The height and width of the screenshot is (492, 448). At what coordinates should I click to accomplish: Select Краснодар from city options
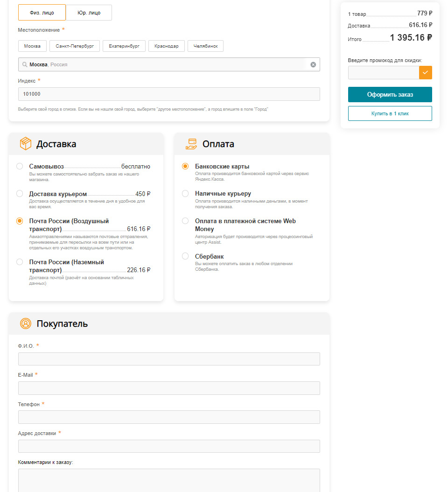point(167,46)
